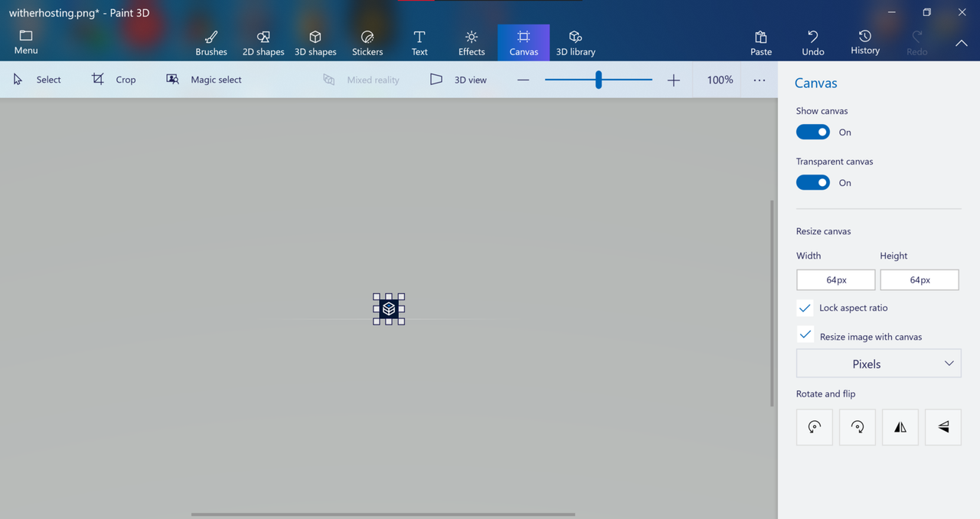The height and width of the screenshot is (519, 980).
Task: Rotate canvas left (counterclockwise)
Action: pos(815,427)
